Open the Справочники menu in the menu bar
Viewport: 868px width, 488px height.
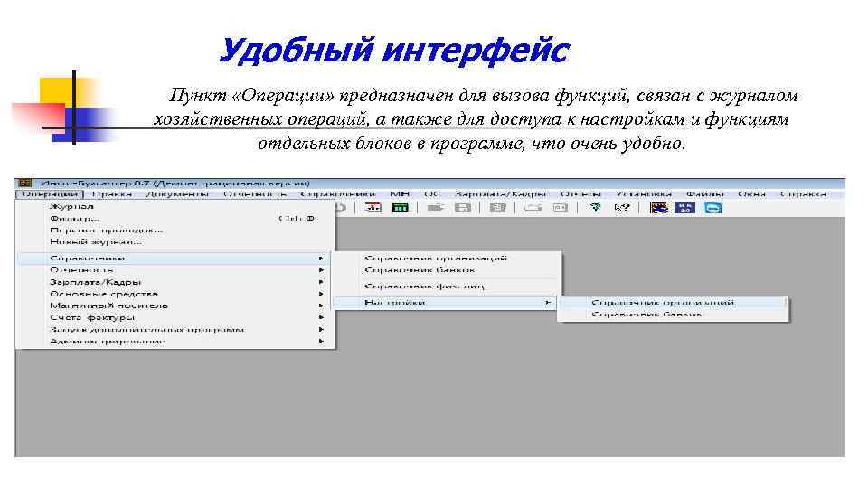click(337, 194)
